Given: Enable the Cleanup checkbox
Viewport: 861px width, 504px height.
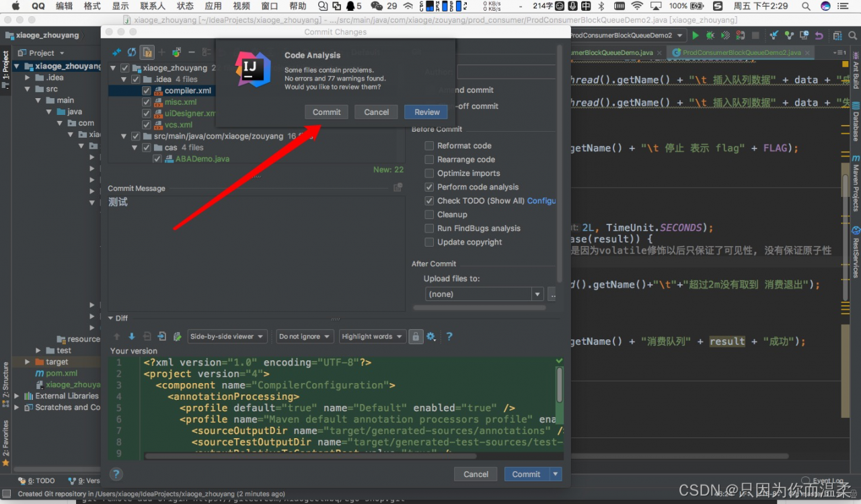Looking at the screenshot, I should 429,215.
